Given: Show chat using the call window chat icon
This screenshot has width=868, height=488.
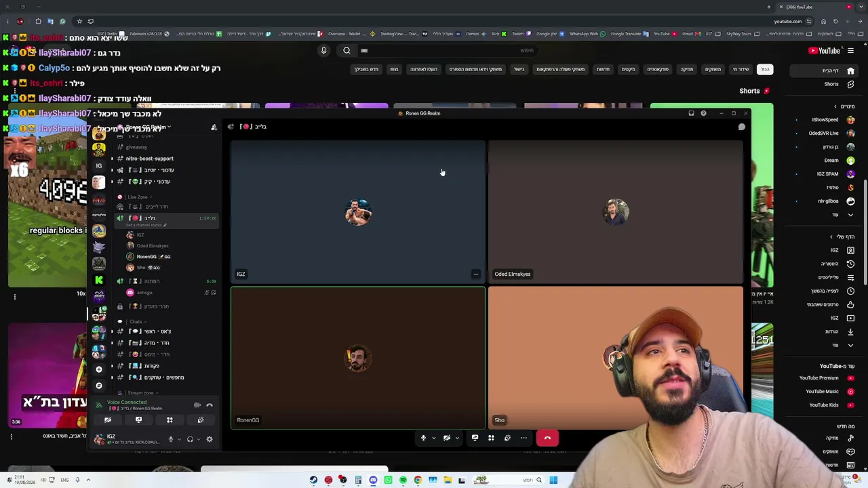Looking at the screenshot, I should tap(742, 127).
